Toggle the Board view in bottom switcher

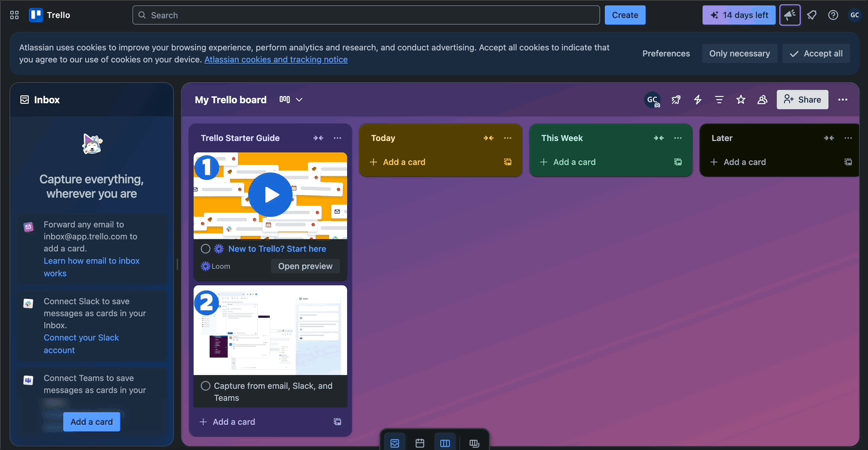[x=445, y=443]
